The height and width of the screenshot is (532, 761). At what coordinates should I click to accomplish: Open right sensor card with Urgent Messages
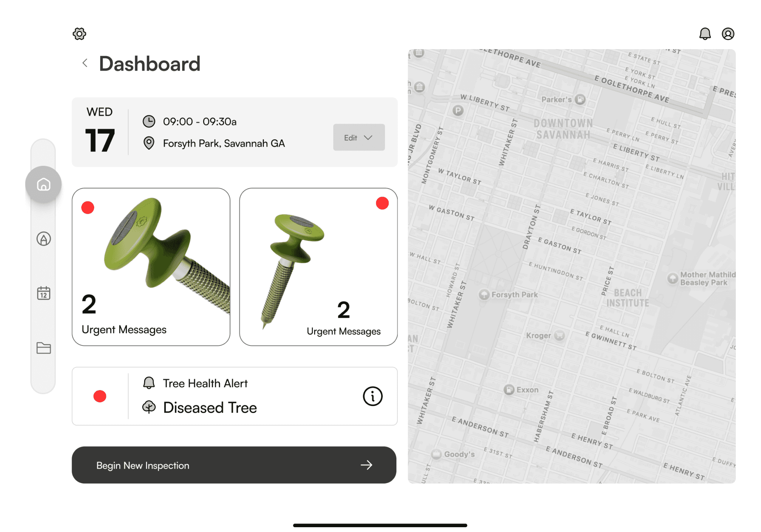318,267
